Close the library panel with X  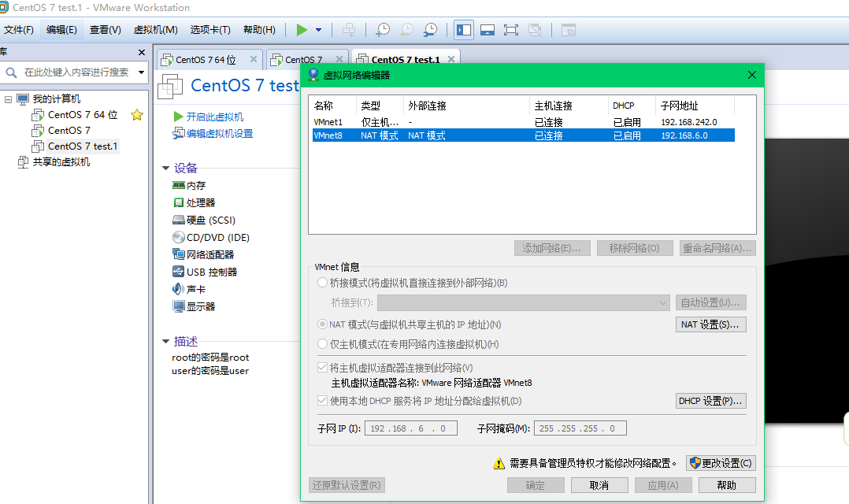(142, 53)
